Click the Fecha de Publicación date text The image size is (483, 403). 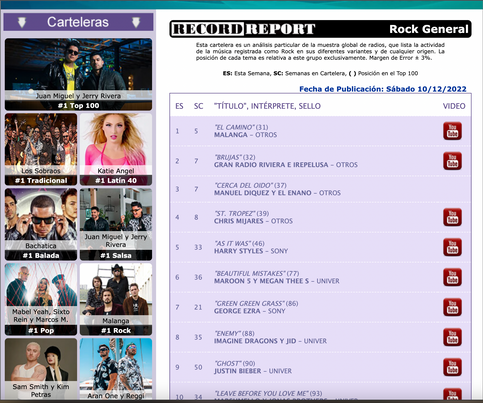tap(383, 89)
